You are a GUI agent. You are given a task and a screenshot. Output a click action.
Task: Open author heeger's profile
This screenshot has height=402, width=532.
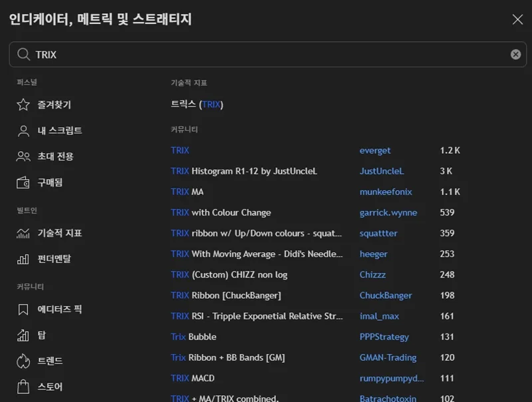374,254
